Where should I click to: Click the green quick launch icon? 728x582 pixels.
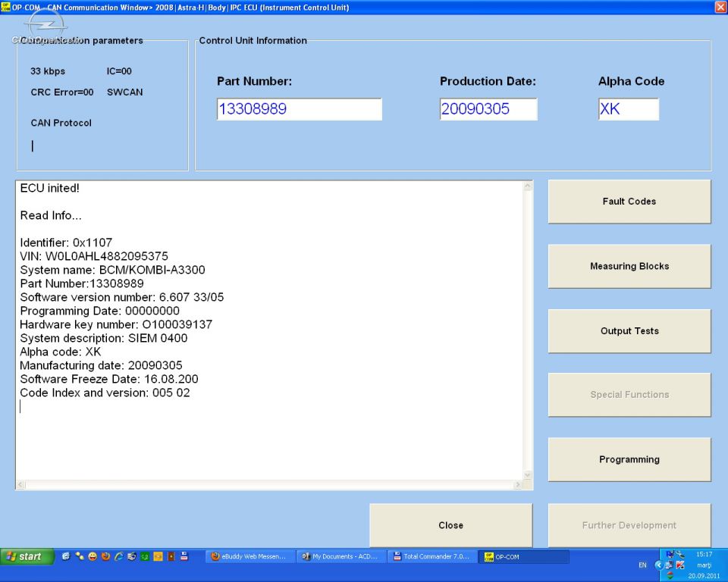pos(145,556)
